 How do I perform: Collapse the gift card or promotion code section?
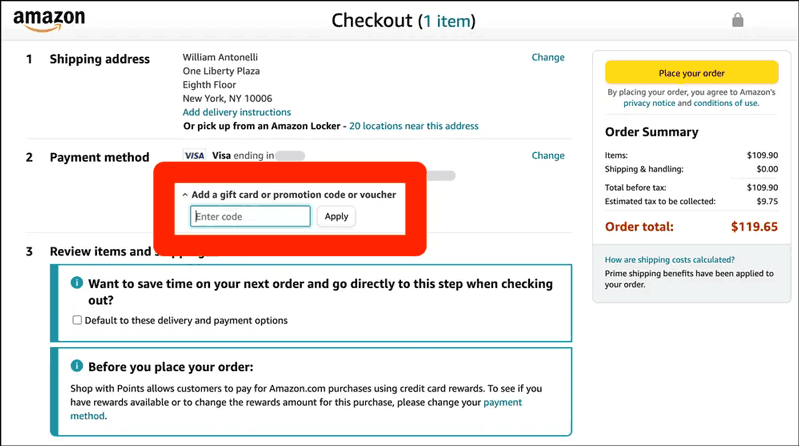(x=185, y=195)
